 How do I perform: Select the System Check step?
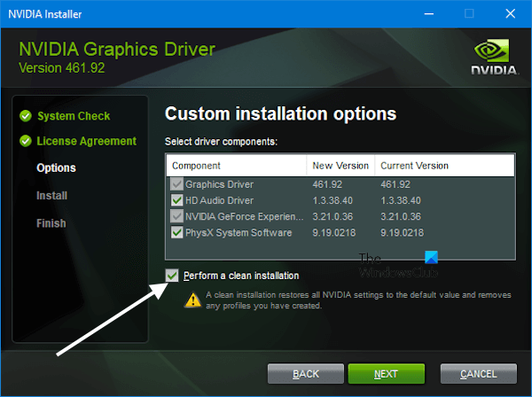[74, 116]
